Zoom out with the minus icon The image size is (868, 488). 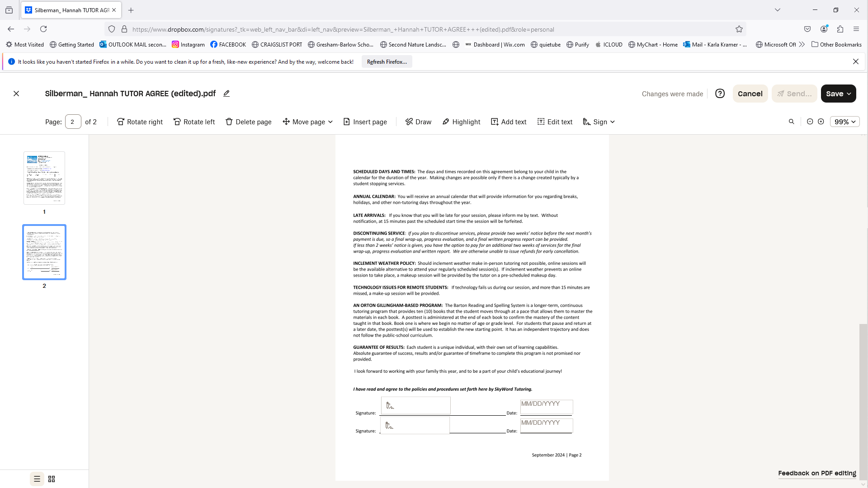[x=810, y=122]
